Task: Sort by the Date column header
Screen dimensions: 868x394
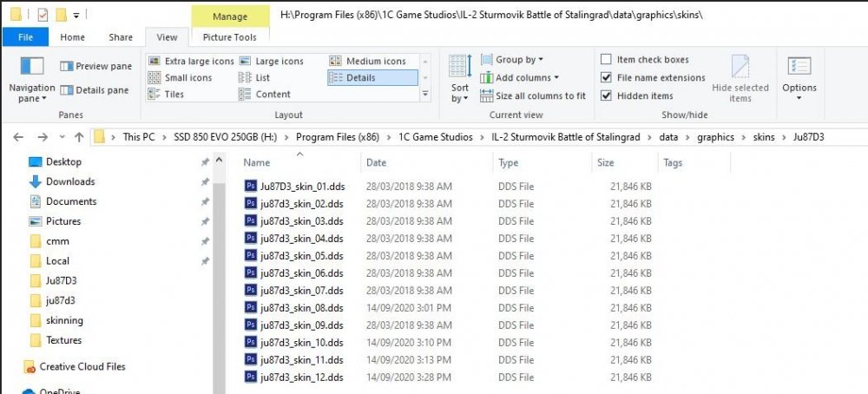Action: point(376,162)
